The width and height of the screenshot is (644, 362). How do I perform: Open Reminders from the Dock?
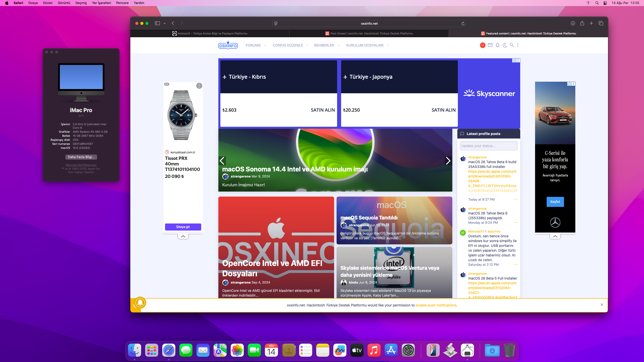306,350
